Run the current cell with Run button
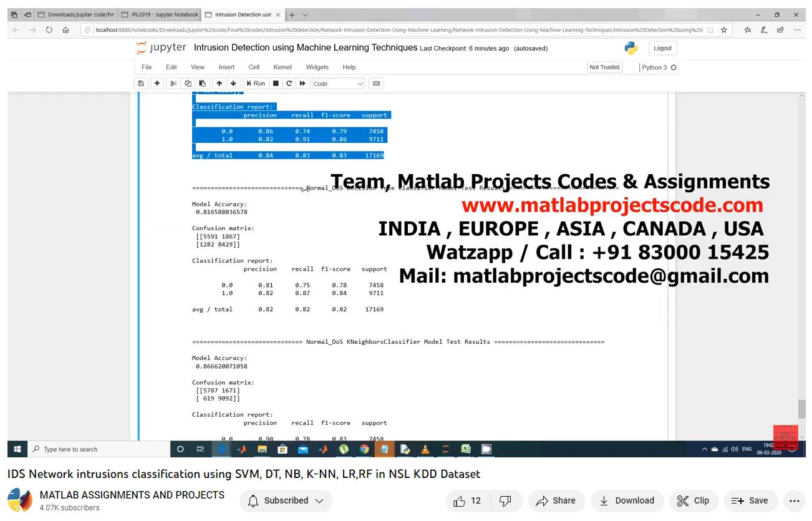Viewport: 812px width, 521px height. 255,84
